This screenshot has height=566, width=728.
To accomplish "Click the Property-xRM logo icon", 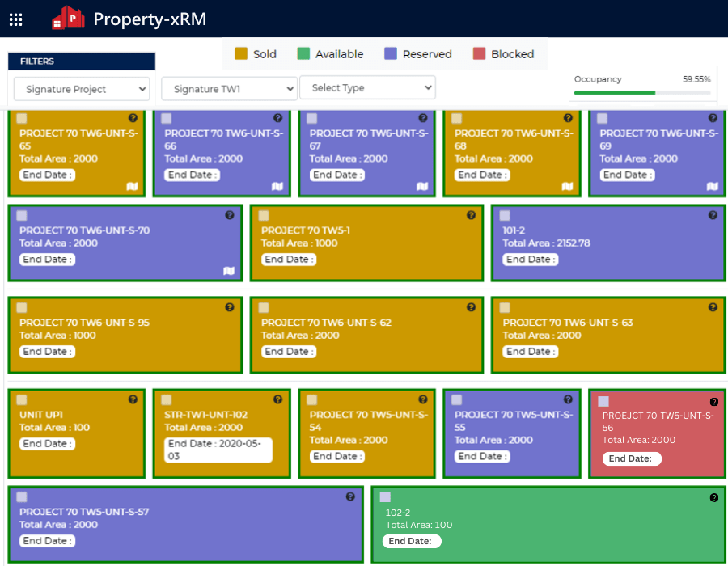I will pyautogui.click(x=68, y=18).
